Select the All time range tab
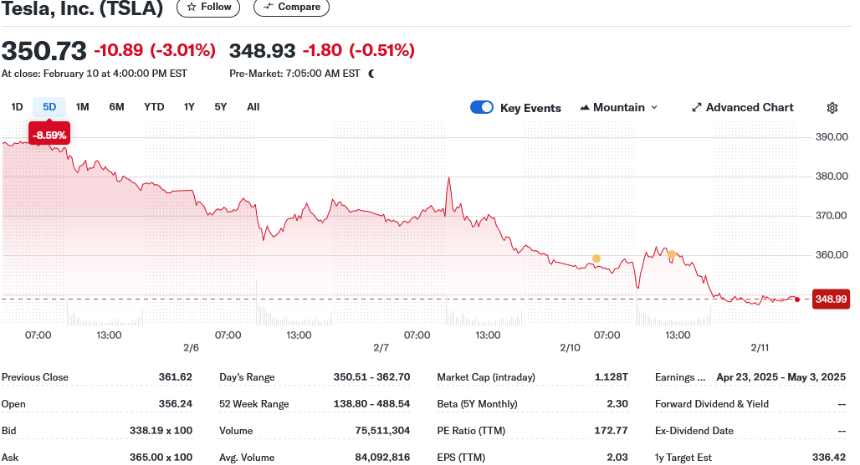Screen dimensions: 860x465 253,107
